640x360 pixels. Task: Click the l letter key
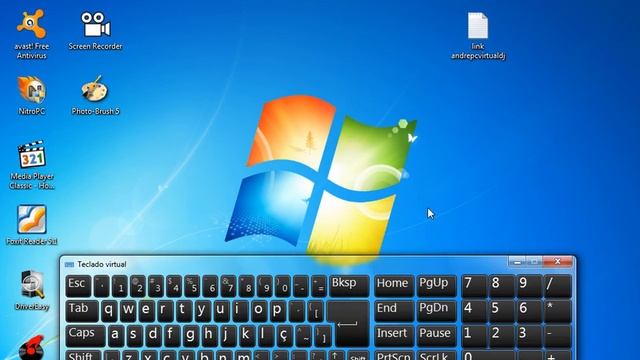[x=265, y=336]
